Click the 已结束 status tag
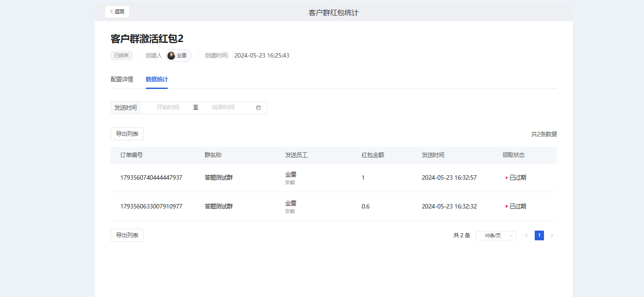Screen dimensions: 644x297 [x=121, y=55]
